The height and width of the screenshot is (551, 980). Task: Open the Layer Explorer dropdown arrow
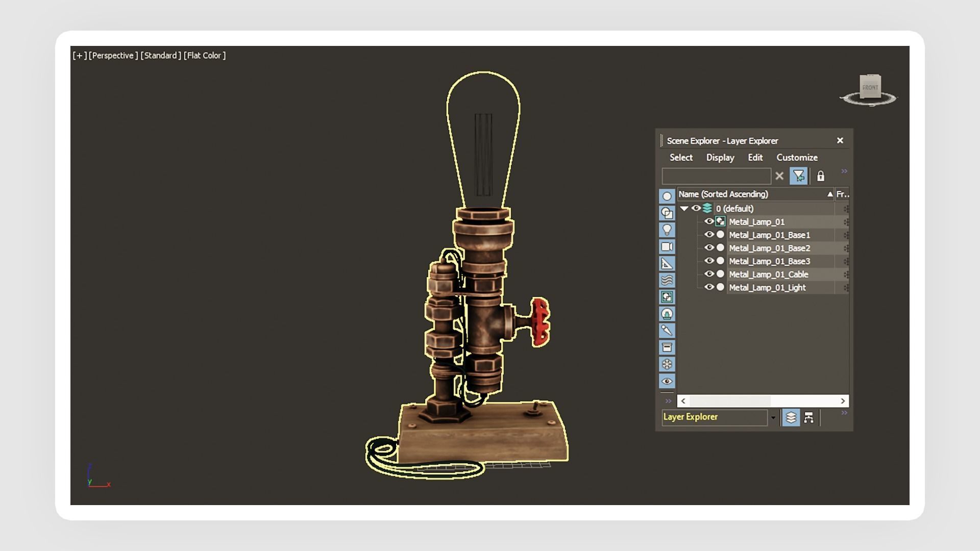click(x=773, y=418)
